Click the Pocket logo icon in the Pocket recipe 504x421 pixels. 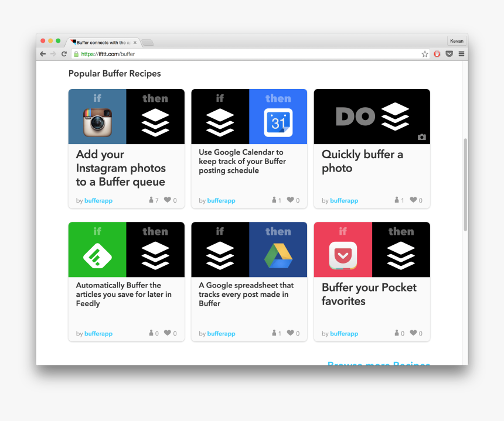343,256
